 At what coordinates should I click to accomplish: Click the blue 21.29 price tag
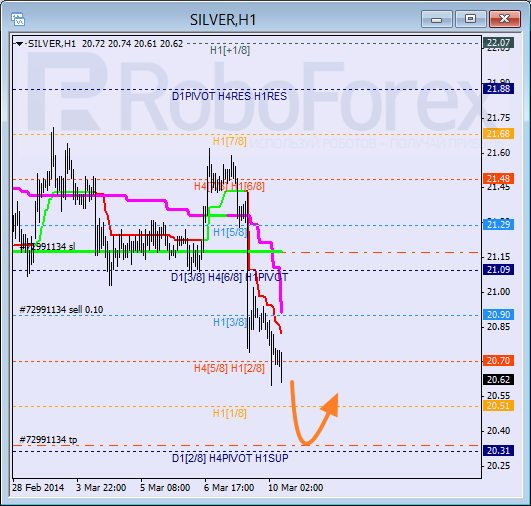point(498,225)
